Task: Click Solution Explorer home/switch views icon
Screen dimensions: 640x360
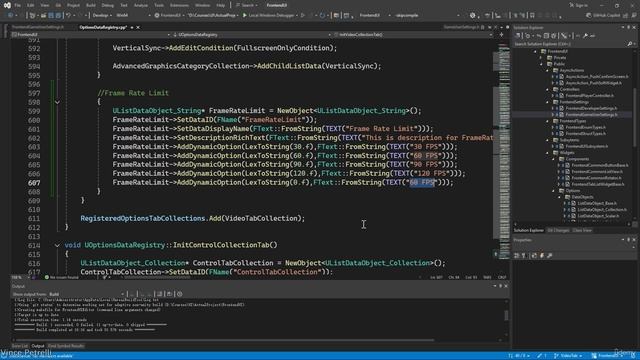Action: click(518, 36)
